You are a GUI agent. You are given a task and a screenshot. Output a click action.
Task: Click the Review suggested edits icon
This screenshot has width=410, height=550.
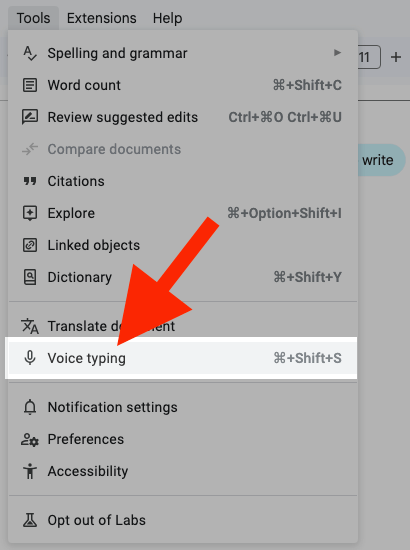point(30,117)
